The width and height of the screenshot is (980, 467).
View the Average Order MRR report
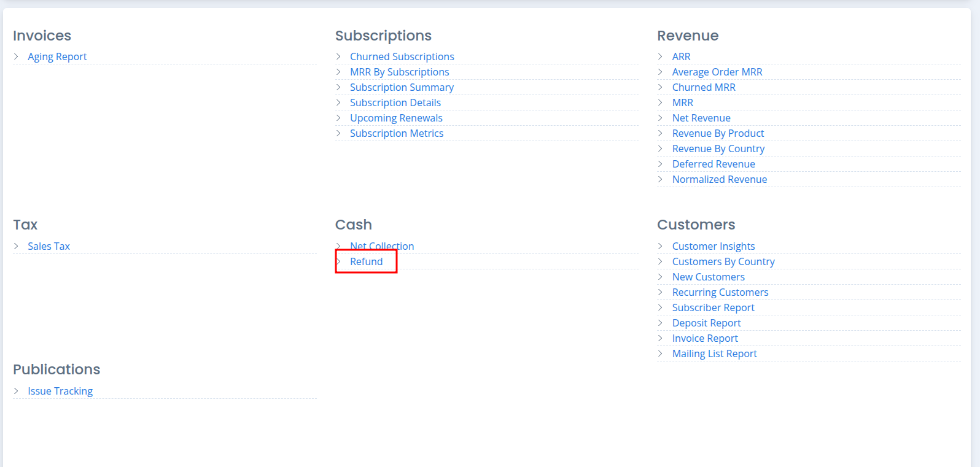point(717,72)
